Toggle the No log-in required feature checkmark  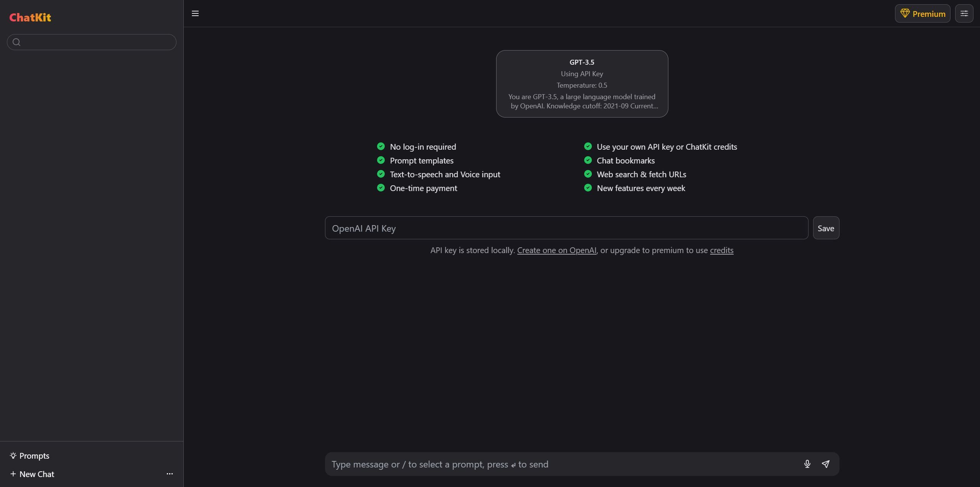tap(381, 146)
